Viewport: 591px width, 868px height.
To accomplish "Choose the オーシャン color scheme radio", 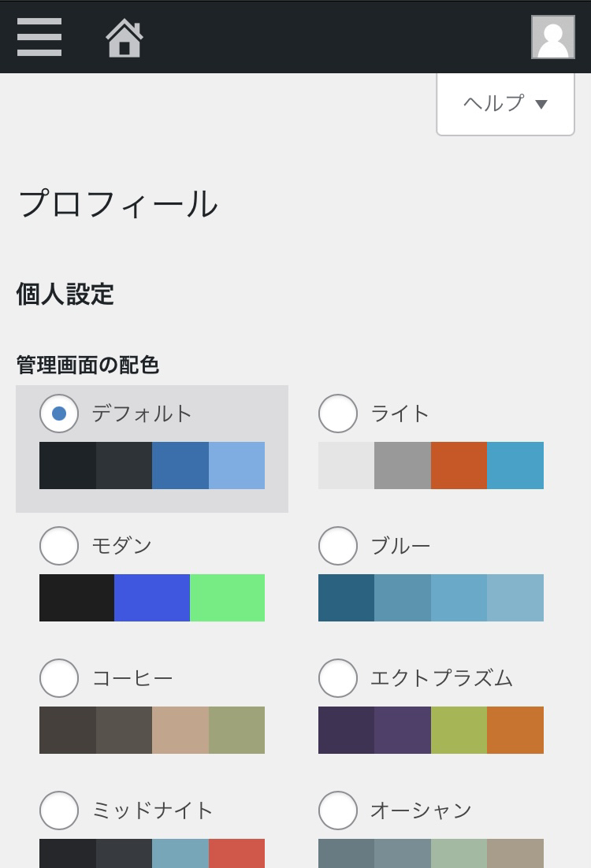I will click(x=338, y=811).
